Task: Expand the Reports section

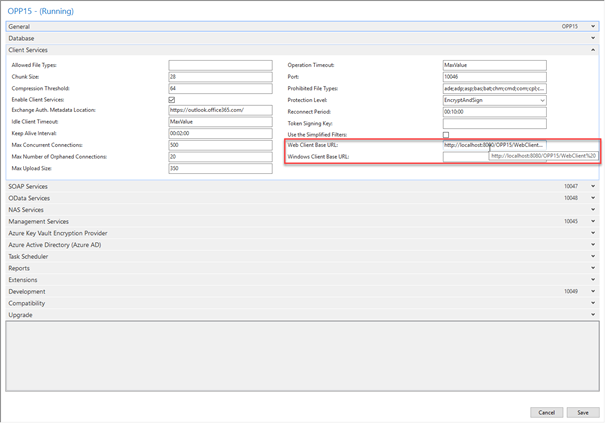Action: click(x=593, y=268)
